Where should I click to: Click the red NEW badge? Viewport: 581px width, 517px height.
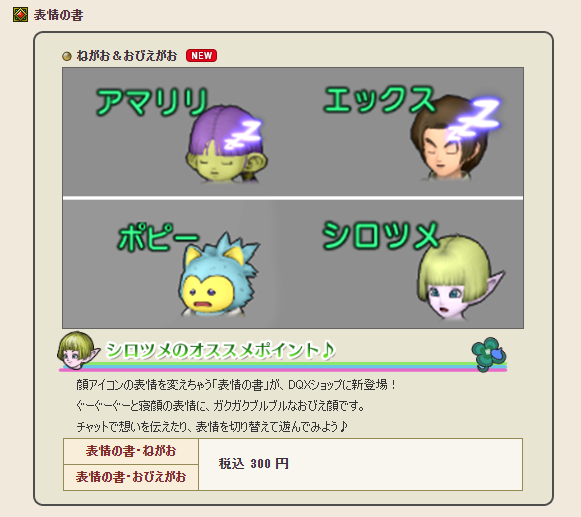pos(201,56)
